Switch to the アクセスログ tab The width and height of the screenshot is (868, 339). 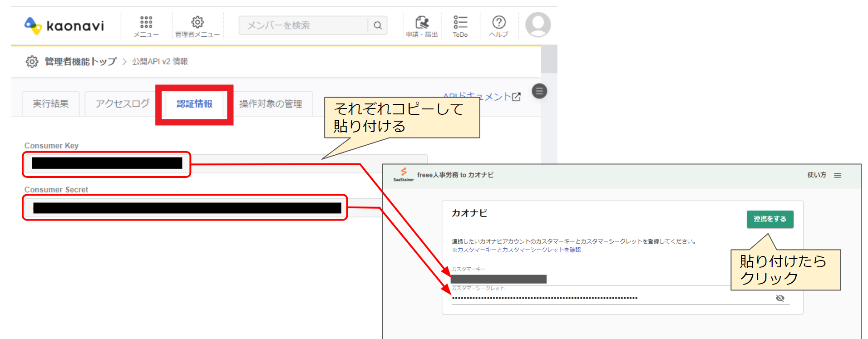pos(122,103)
